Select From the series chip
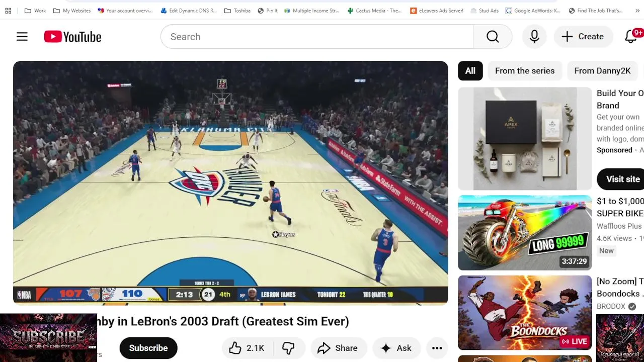This screenshot has height=362, width=644. (525, 71)
